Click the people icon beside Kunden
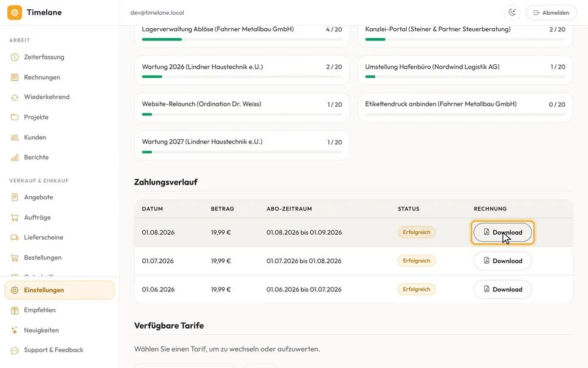Screen dimensions: 588x368 pos(15,137)
